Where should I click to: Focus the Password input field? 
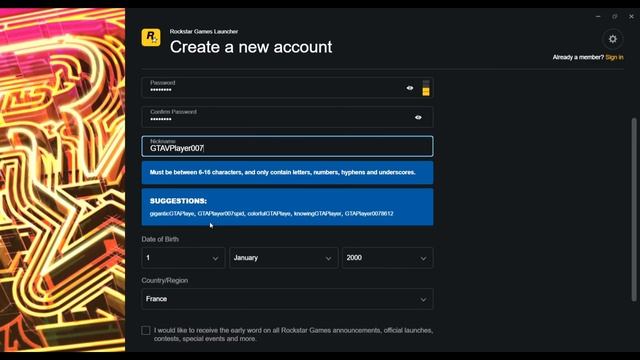pos(287,87)
